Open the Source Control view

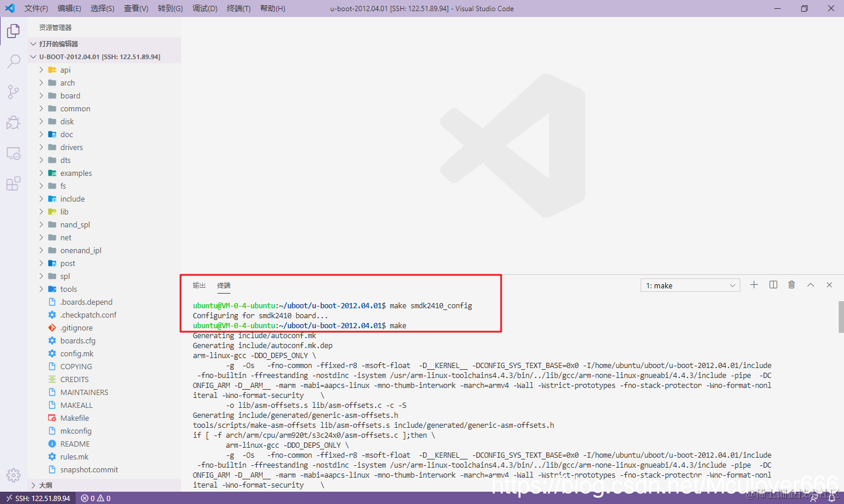click(x=13, y=91)
